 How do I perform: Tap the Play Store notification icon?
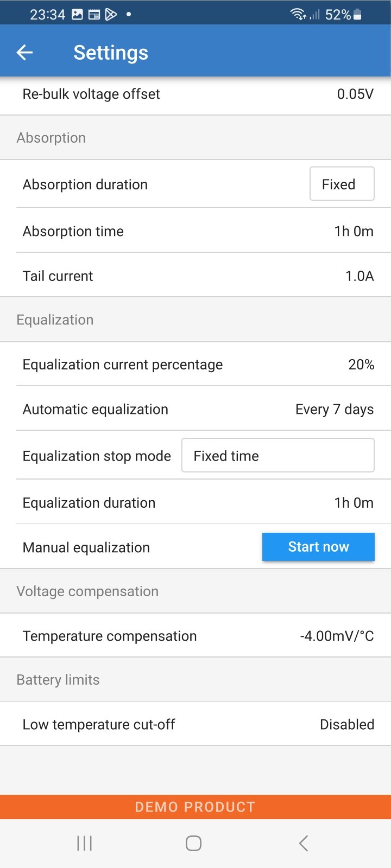click(x=111, y=15)
